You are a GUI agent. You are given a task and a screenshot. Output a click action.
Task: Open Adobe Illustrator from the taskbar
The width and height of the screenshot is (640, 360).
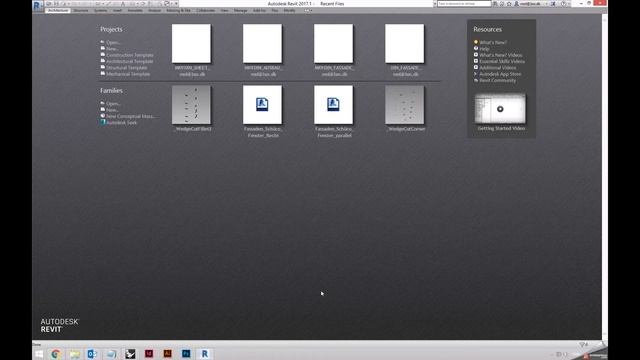coord(167,353)
